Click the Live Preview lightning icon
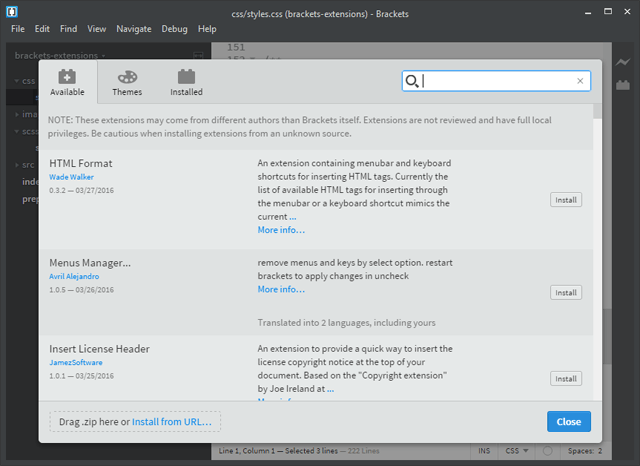Viewport: 640px width, 466px height. click(x=623, y=62)
